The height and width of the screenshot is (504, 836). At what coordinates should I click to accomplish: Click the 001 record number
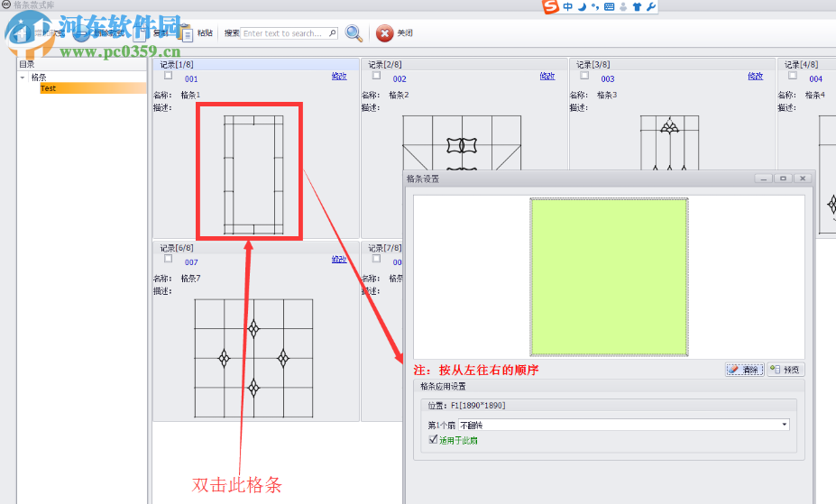click(x=191, y=78)
